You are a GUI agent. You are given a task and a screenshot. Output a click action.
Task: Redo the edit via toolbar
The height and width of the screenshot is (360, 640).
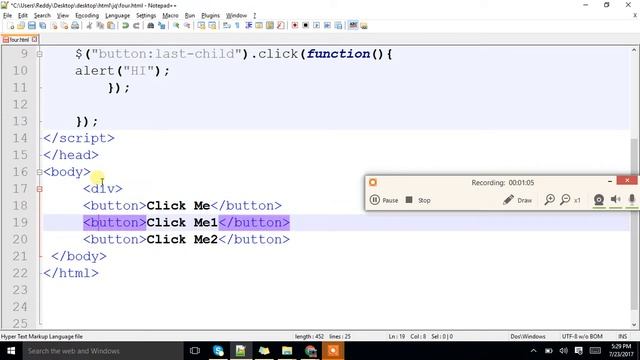[136, 26]
